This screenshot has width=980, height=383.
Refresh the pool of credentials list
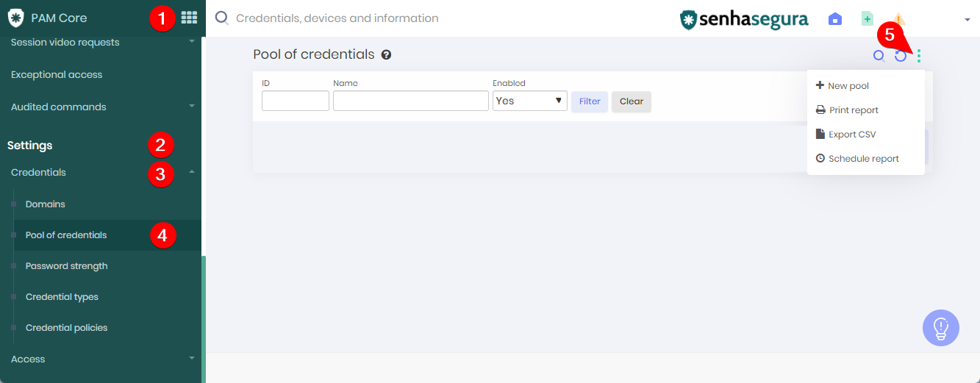(x=900, y=56)
